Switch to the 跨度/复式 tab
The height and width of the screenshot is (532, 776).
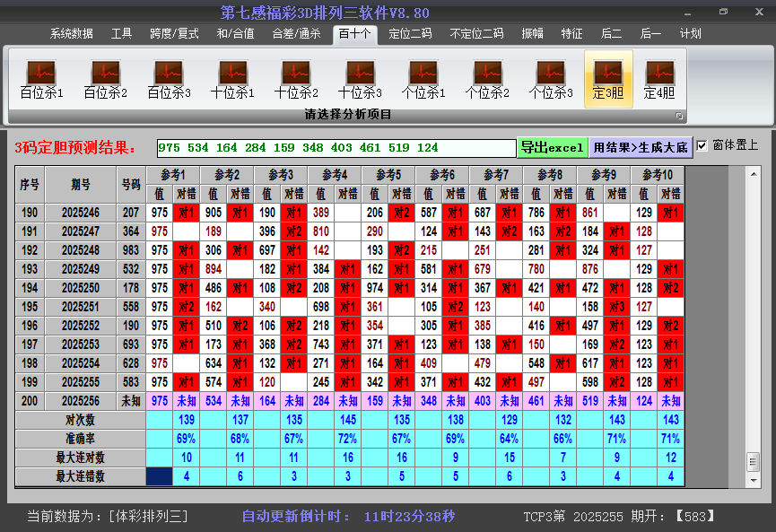(x=174, y=34)
